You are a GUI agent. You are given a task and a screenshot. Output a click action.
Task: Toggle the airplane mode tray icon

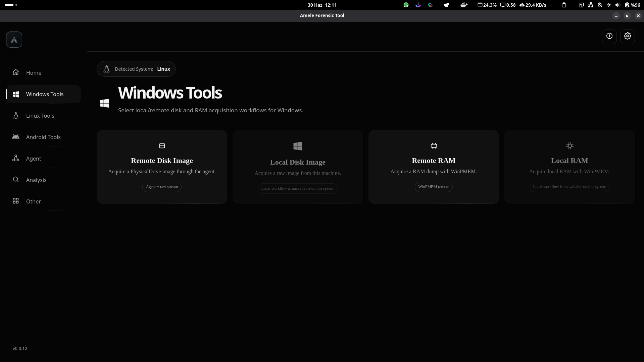click(609, 5)
